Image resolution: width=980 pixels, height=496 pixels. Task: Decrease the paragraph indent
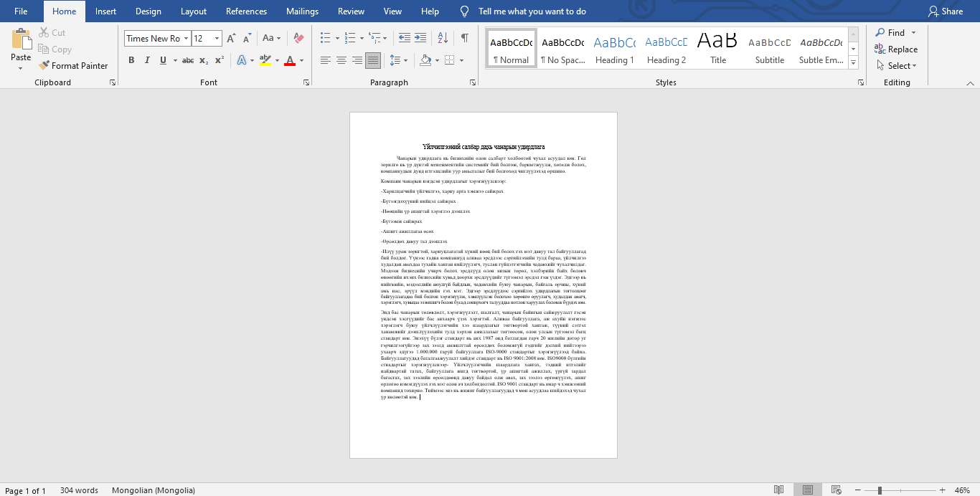404,38
